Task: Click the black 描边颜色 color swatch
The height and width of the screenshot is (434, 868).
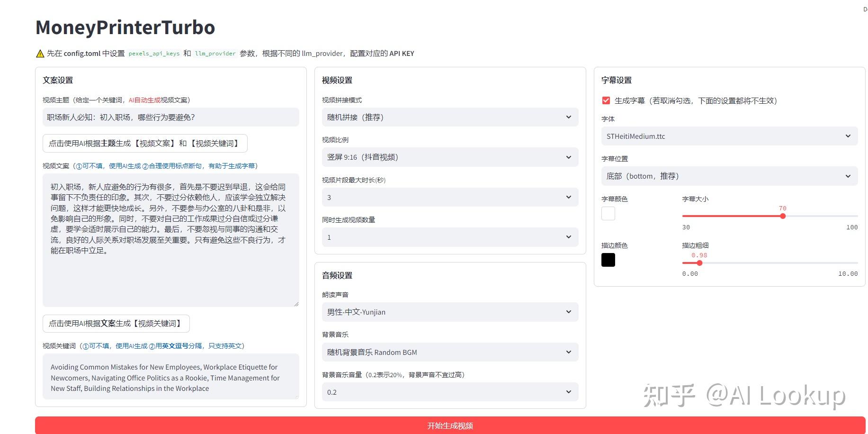Action: [608, 260]
